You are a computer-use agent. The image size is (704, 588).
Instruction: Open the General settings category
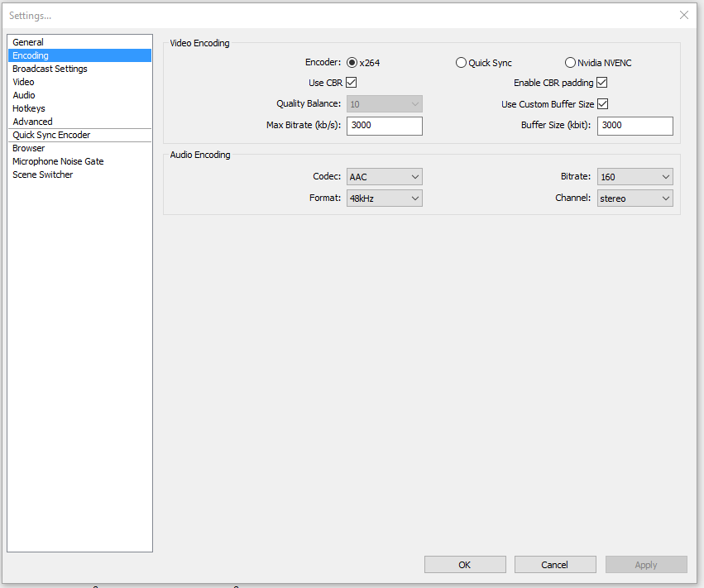(79, 42)
